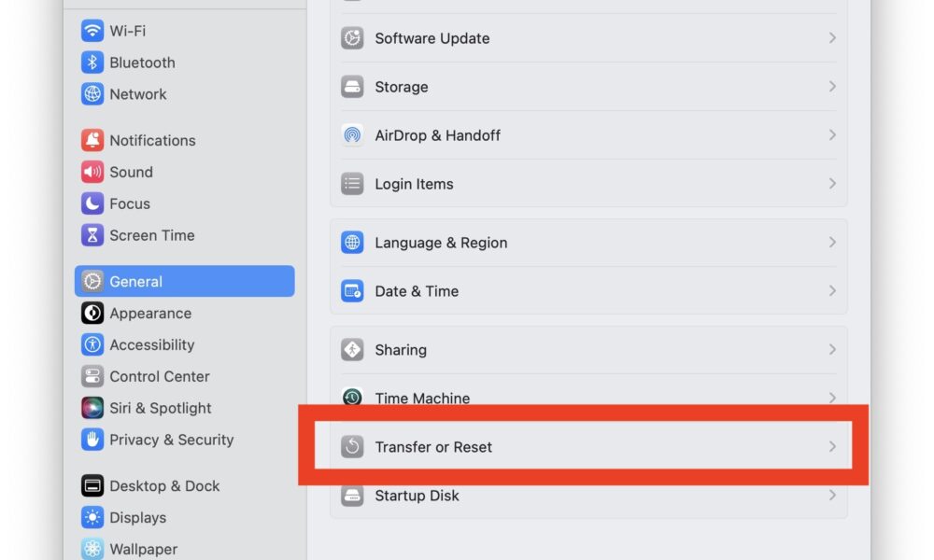Open the Date & Time row
This screenshot has height=560, width=934.
pyautogui.click(x=588, y=291)
